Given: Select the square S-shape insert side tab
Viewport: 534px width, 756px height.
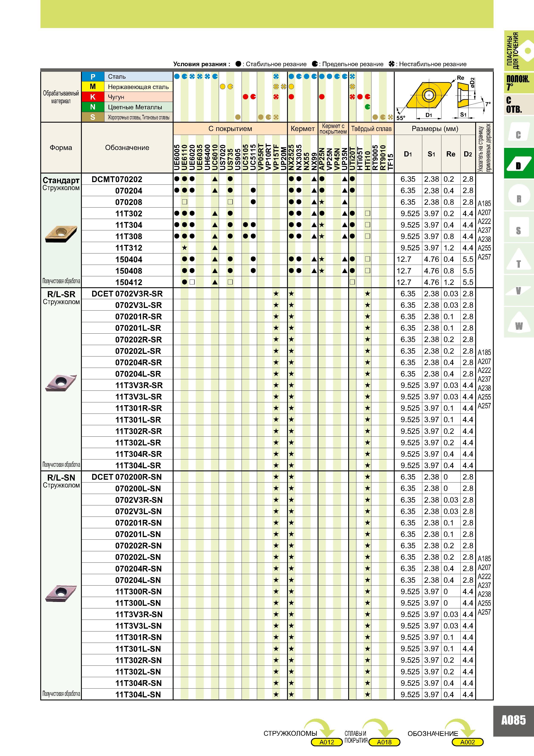Looking at the screenshot, I should tap(518, 227).
